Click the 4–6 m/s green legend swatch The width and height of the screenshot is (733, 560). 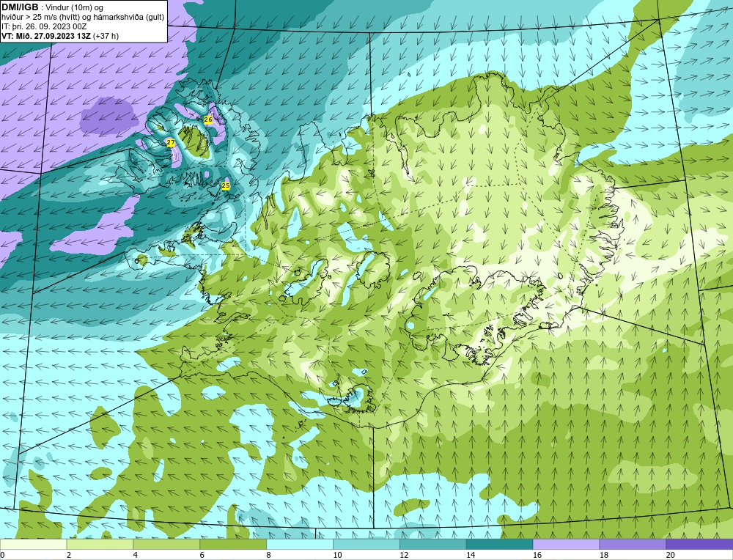pyautogui.click(x=166, y=544)
